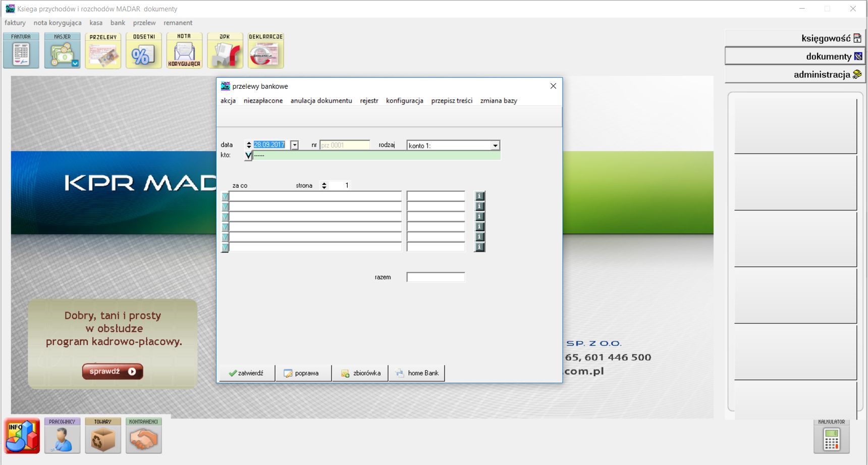Expand first za co row selector
This screenshot has height=465, width=868.
(225, 196)
